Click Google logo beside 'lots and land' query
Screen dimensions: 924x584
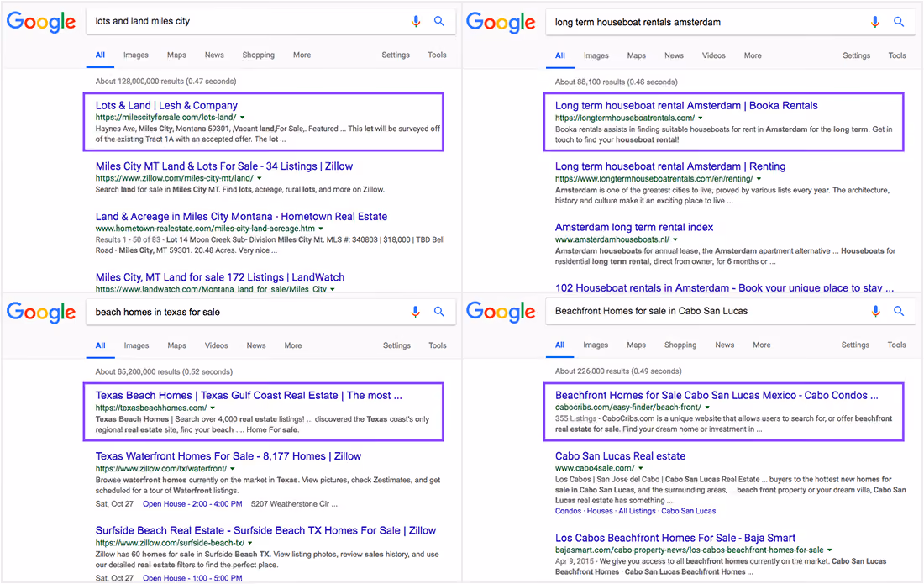coord(41,23)
